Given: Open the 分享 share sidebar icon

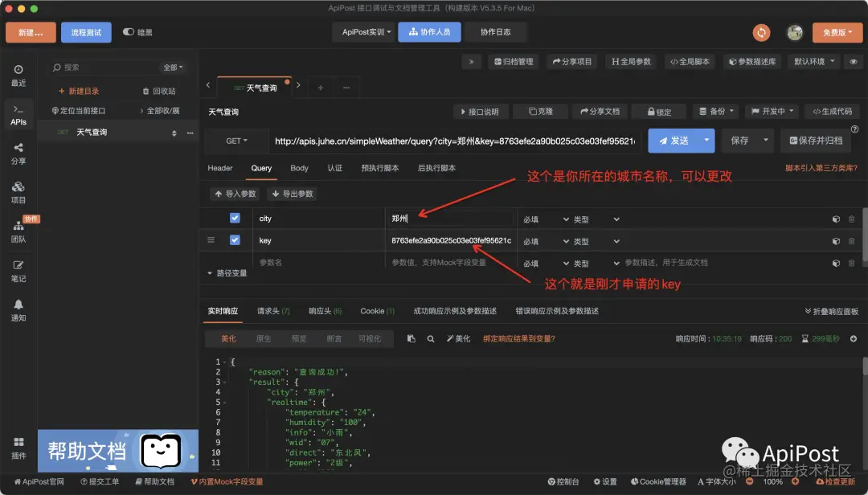Looking at the screenshot, I should coord(18,153).
